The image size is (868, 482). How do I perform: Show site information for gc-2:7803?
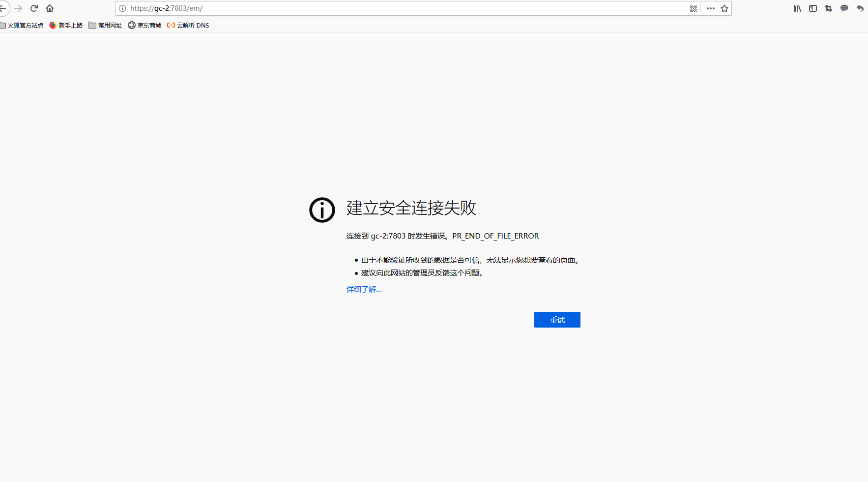click(122, 8)
